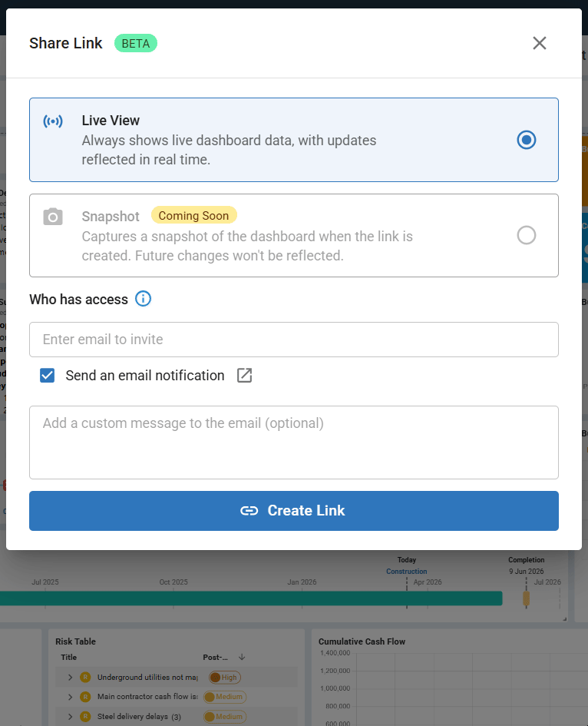Image resolution: width=588 pixels, height=726 pixels.
Task: Expand the Underground utilities risk row
Action: point(70,677)
